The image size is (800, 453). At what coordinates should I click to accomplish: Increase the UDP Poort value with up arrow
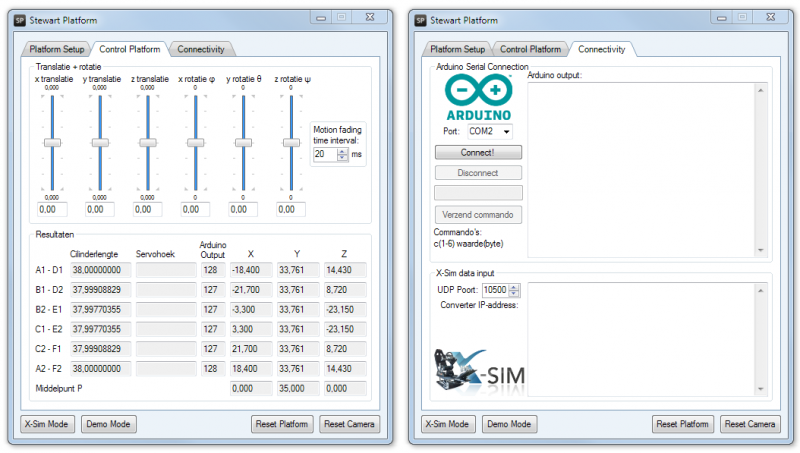click(515, 286)
